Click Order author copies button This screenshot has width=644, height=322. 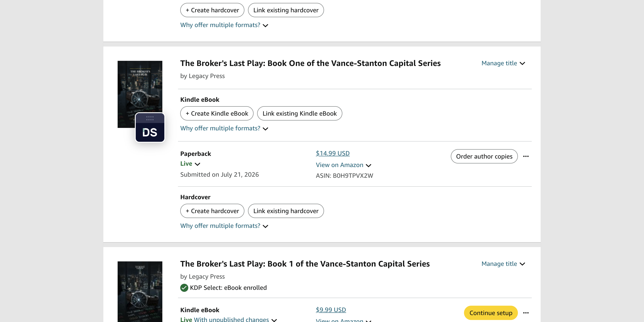484,156
